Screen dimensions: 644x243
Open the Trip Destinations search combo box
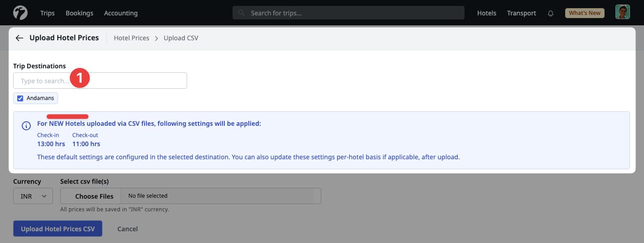point(100,81)
